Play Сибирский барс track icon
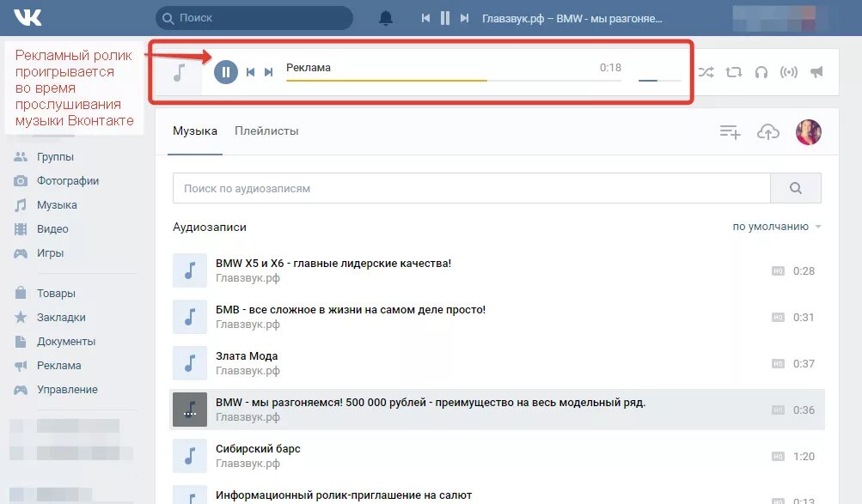 click(x=190, y=456)
